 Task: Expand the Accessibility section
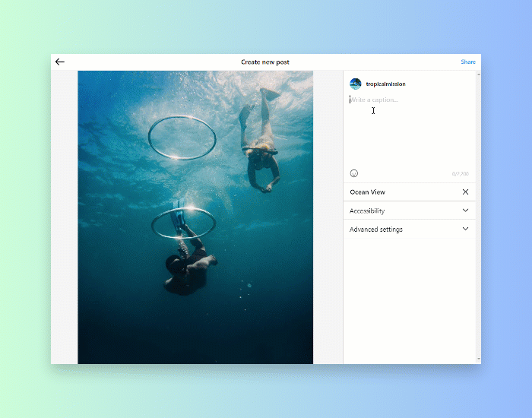point(409,211)
